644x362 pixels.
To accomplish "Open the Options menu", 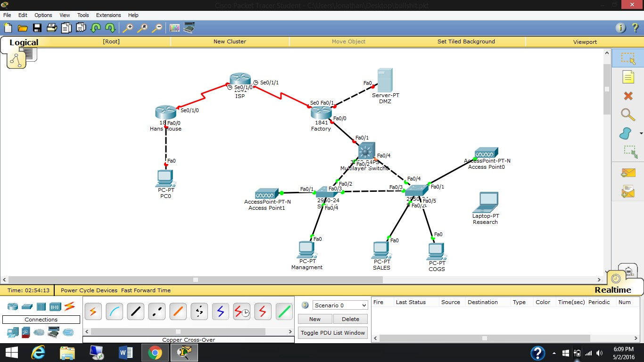I will [43, 15].
